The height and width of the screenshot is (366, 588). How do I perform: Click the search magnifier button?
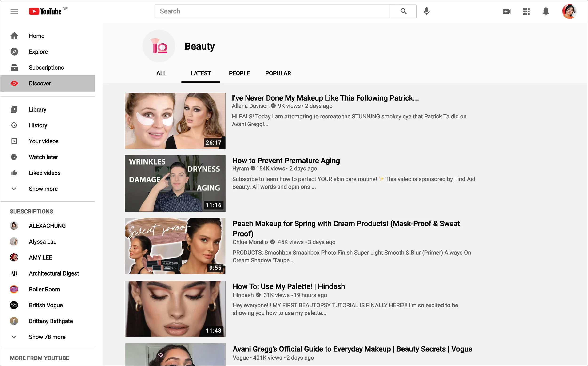pyautogui.click(x=403, y=11)
